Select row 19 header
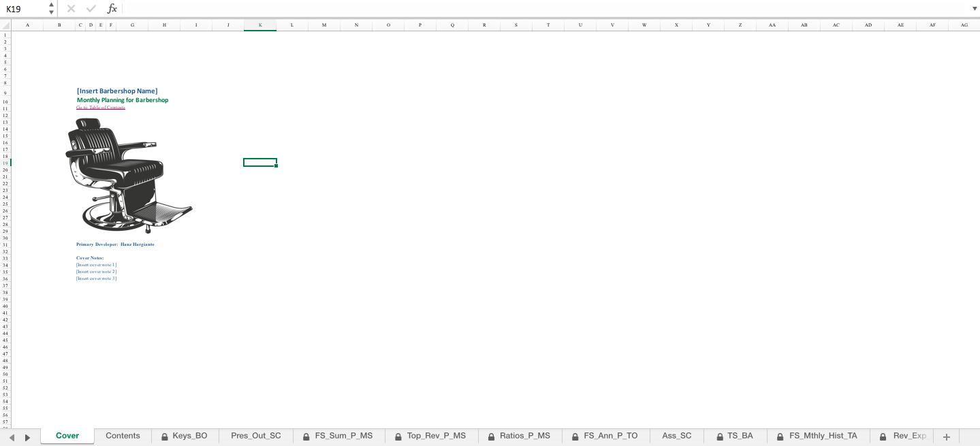Screen dimensions: 980x446 (x=5, y=163)
